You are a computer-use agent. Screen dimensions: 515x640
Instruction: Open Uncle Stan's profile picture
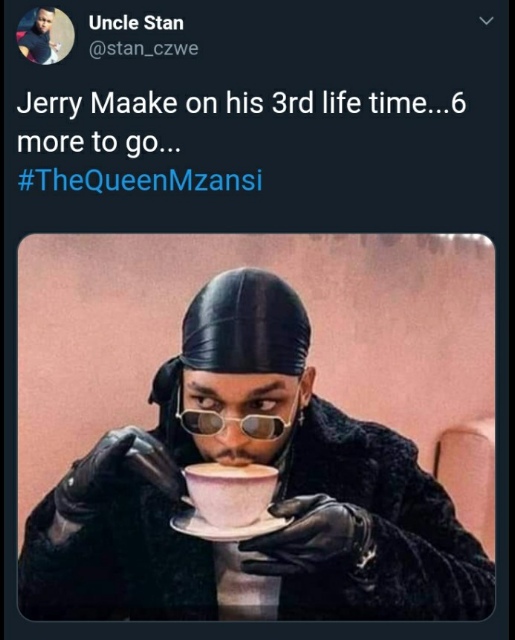click(45, 36)
